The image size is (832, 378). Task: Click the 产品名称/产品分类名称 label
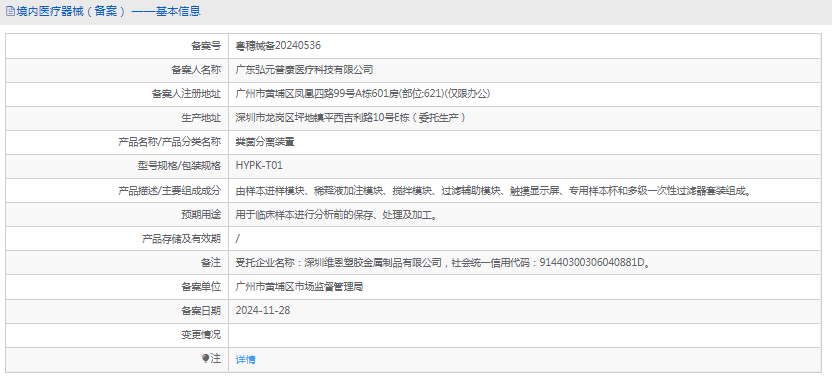click(x=169, y=142)
